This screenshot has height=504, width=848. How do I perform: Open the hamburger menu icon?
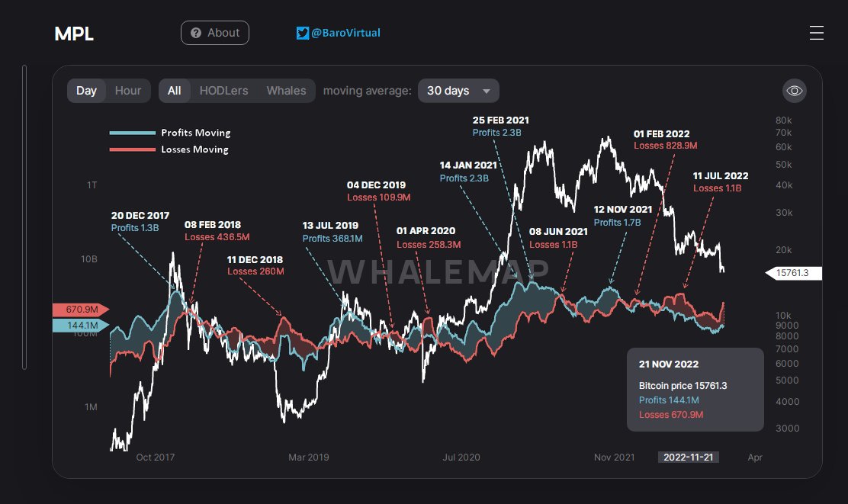click(816, 33)
